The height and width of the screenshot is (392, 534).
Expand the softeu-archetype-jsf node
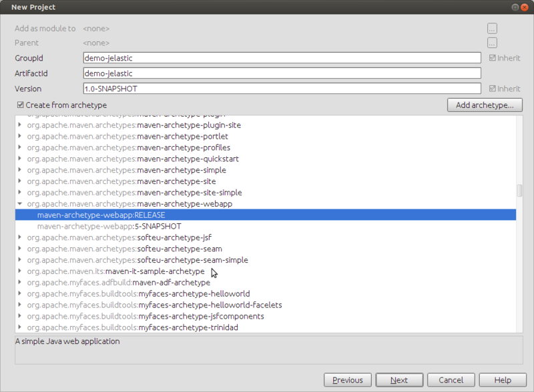[x=20, y=237]
